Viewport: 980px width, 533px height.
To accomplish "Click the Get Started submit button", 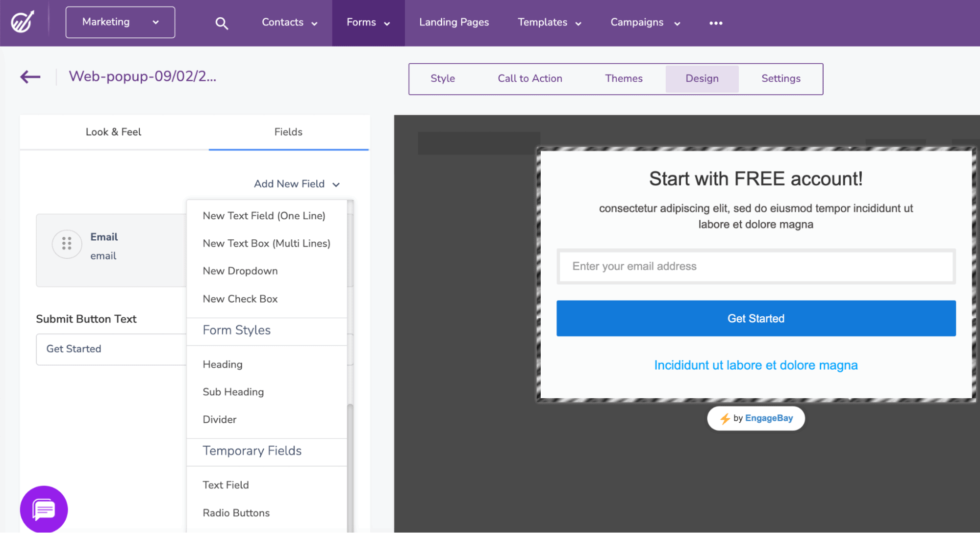I will click(755, 318).
